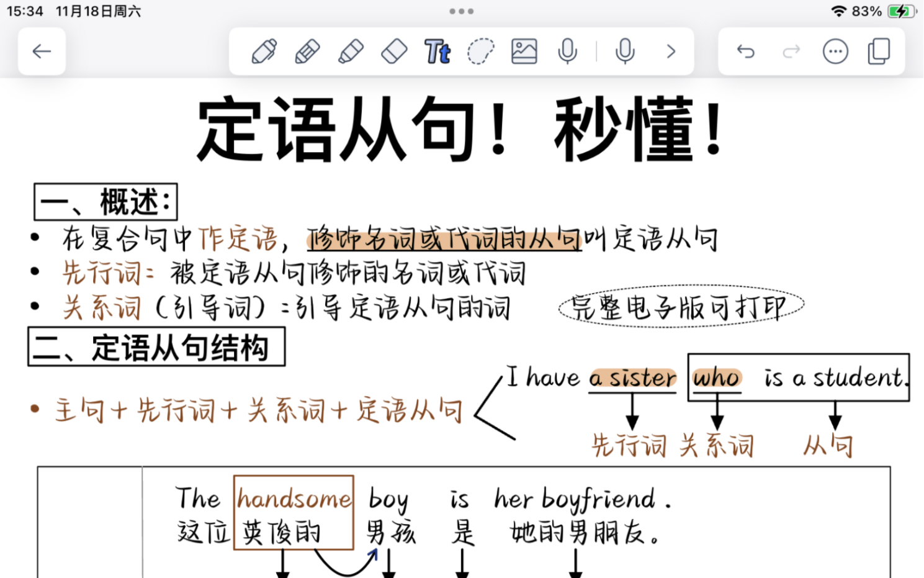
Task: Undo the last stroke
Action: click(x=746, y=52)
